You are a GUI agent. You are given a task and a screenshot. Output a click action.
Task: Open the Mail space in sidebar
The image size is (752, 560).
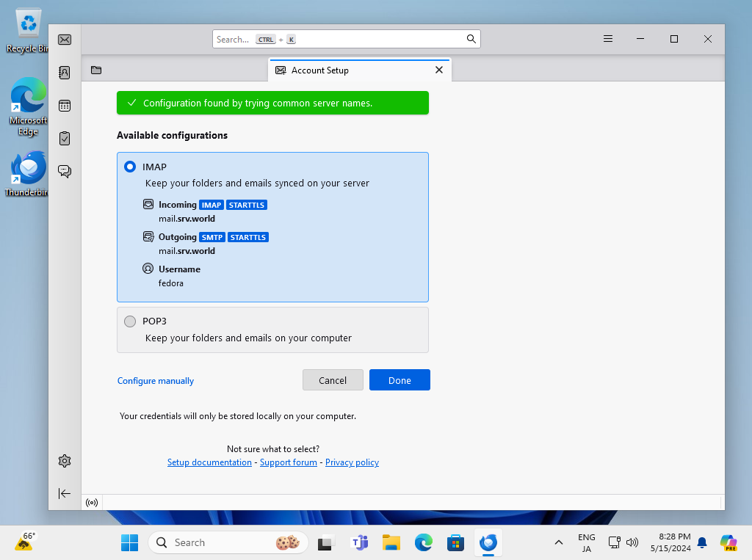coord(65,40)
